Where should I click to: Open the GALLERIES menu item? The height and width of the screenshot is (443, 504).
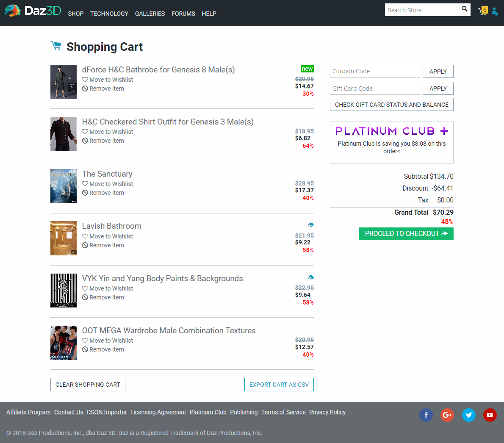(150, 14)
